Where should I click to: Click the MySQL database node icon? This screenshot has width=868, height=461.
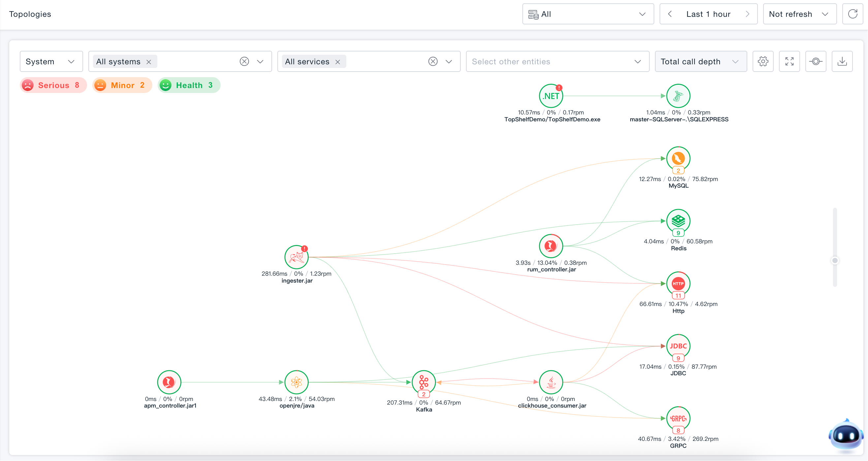678,158
